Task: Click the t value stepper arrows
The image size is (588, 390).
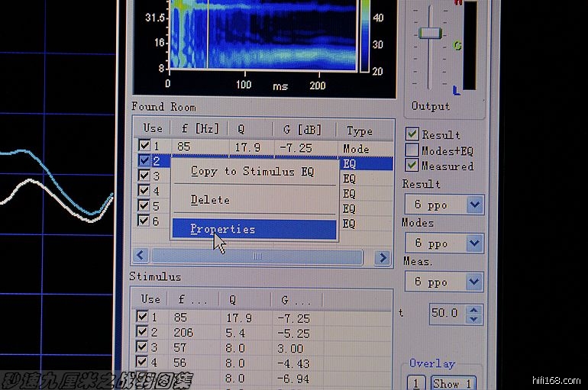Action: [474, 314]
